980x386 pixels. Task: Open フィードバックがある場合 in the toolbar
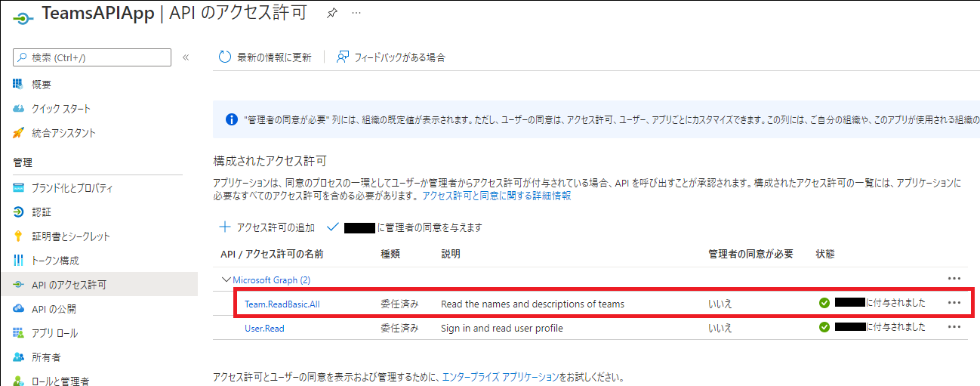pos(399,57)
